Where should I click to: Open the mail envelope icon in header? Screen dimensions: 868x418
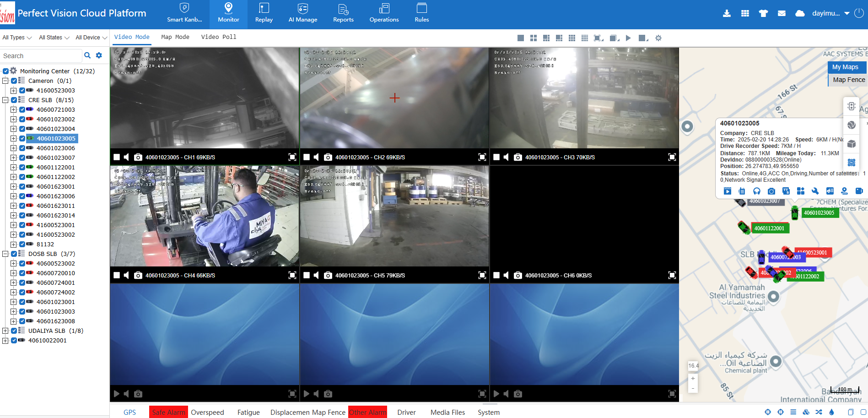click(782, 13)
